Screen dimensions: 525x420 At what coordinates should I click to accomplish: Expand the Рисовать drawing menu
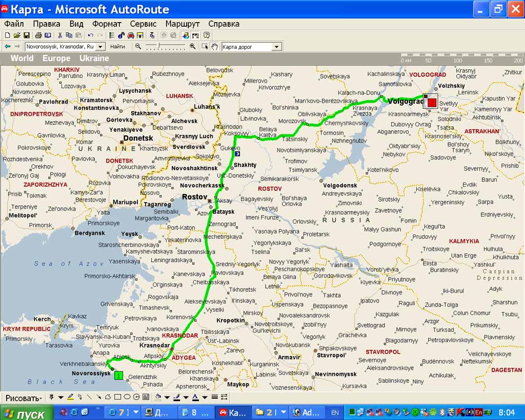point(23,398)
